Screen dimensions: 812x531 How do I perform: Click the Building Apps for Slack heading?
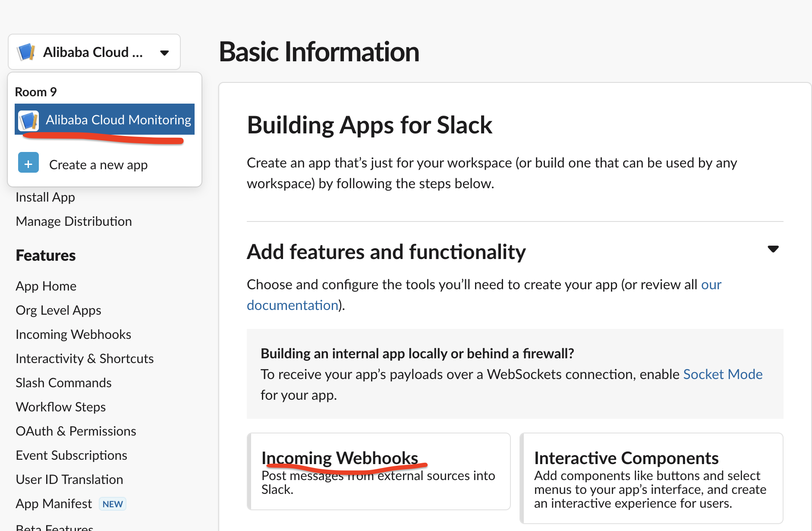370,125
